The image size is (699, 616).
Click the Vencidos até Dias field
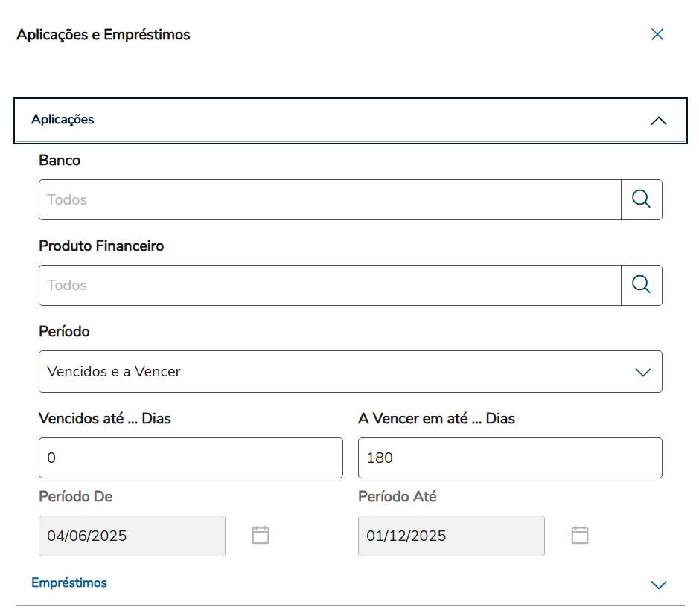(x=191, y=458)
